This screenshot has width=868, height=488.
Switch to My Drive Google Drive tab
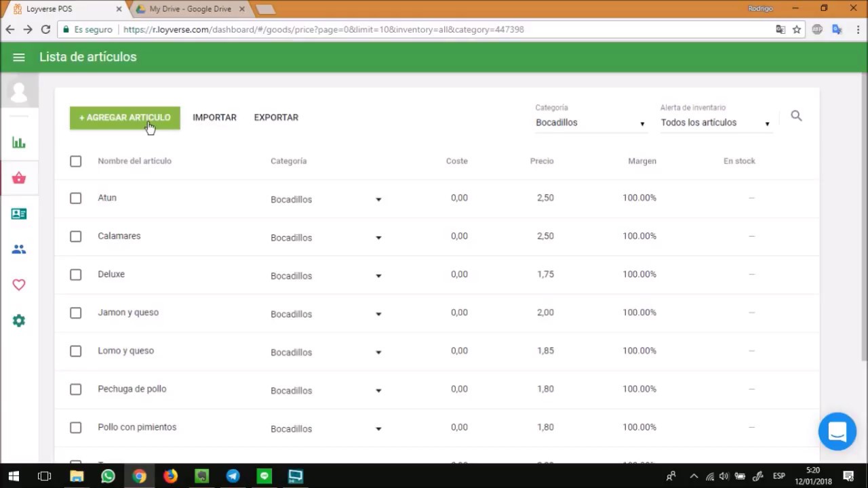pos(190,9)
